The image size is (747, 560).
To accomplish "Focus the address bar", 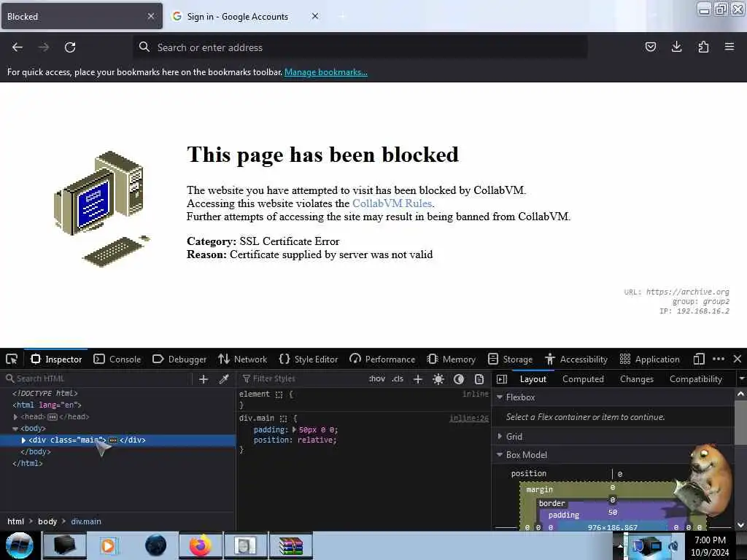I will coord(360,47).
